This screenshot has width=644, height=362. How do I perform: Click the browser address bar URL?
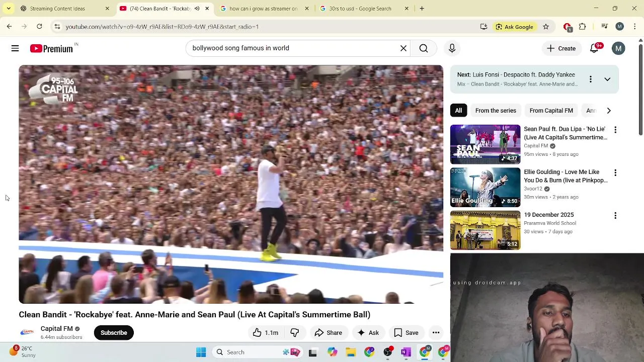(x=162, y=27)
